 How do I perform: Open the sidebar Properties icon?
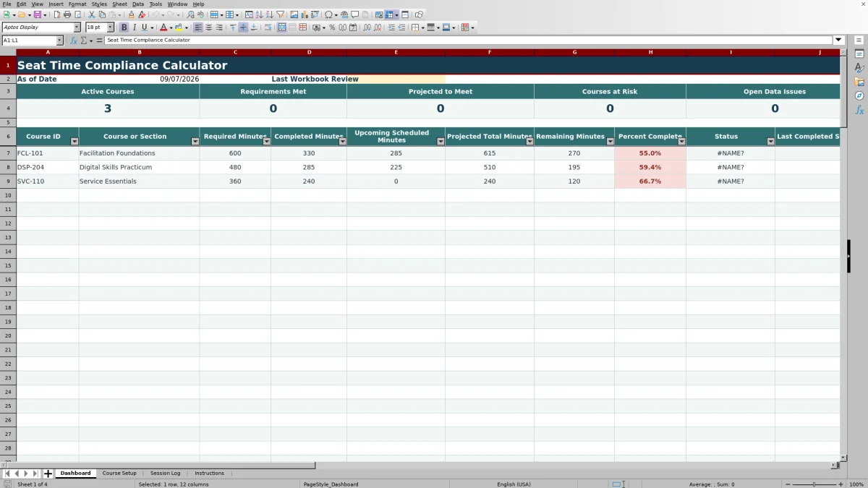coord(859,53)
